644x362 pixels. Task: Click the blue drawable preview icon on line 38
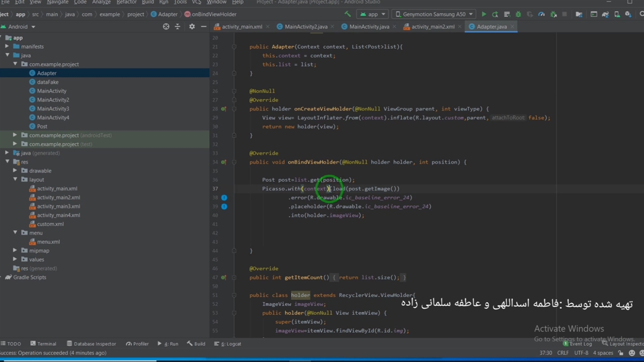click(224, 198)
